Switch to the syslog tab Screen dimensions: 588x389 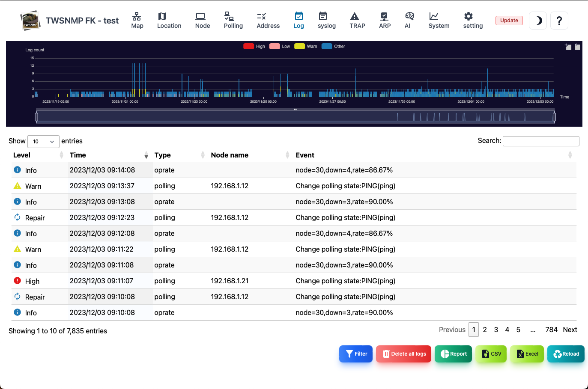tap(326, 20)
